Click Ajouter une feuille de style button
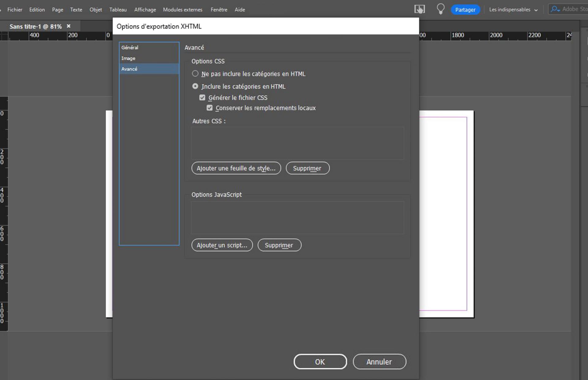Image resolution: width=588 pixels, height=380 pixels. point(236,168)
